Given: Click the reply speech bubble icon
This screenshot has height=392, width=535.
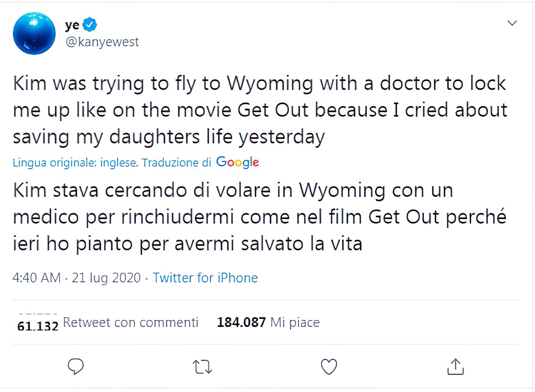Looking at the screenshot, I should (76, 366).
